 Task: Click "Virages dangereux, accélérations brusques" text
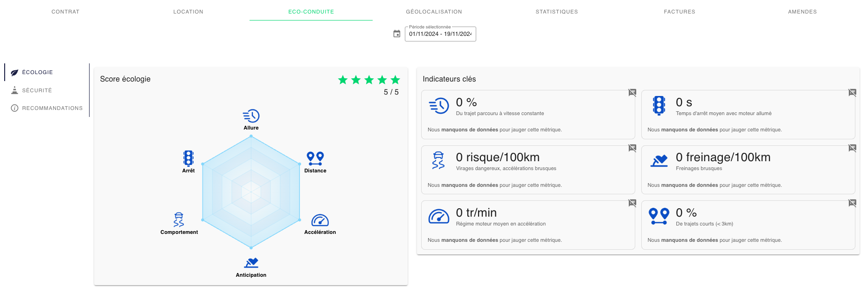(506, 168)
